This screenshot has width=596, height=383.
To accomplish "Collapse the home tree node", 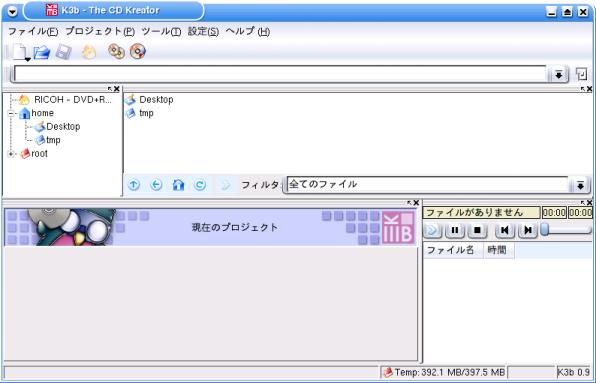I will pyautogui.click(x=11, y=113).
